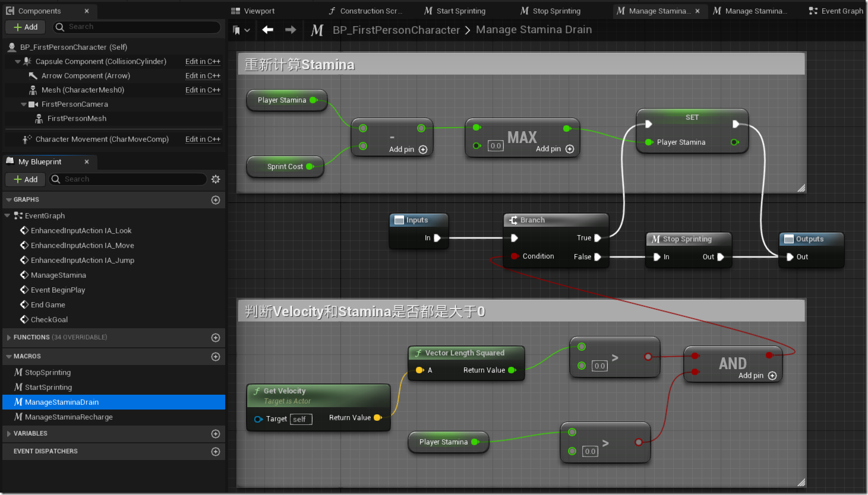Add a new macro with plus icon
868x495 pixels.
[x=216, y=357]
